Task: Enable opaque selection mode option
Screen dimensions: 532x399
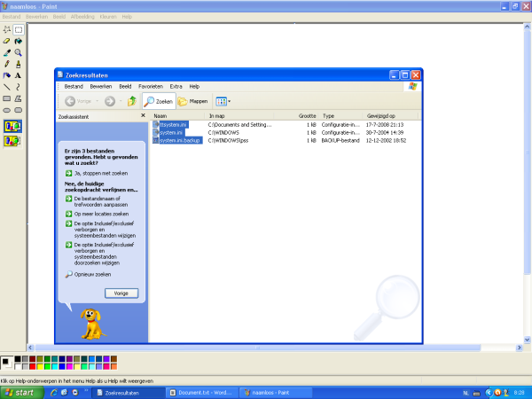Action: point(12,126)
